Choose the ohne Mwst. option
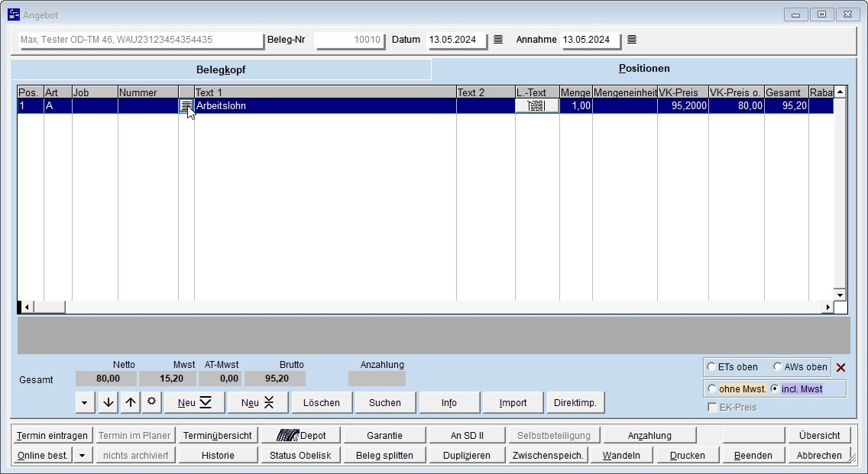Screen dimensions: 868x474 [x=712, y=389]
